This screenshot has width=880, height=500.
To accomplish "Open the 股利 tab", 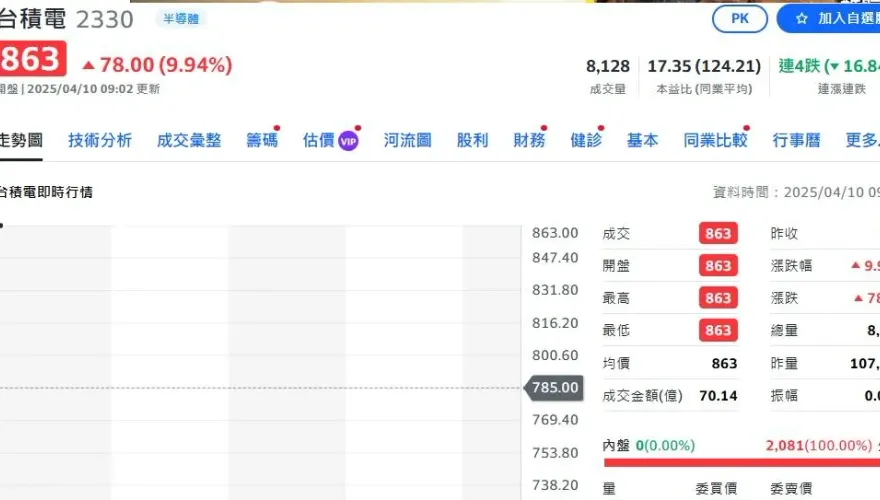I will [473, 140].
